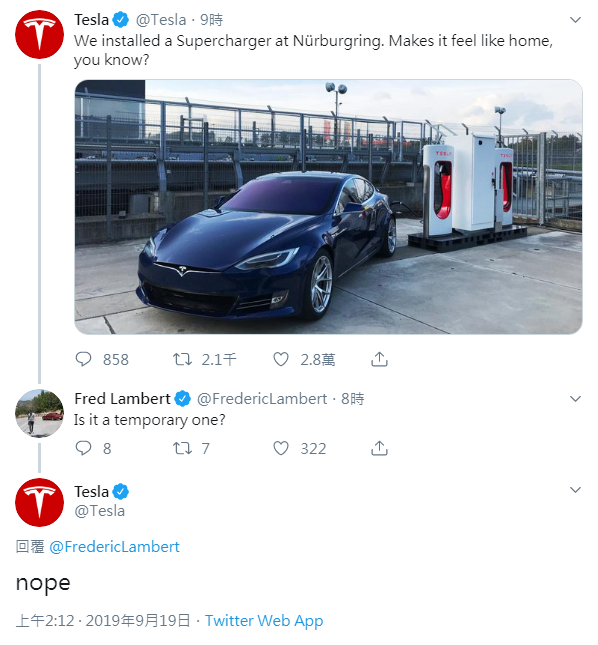Viewport: 598px width, 645px height.
Task: Like Tesla's Supercharger tweet with 2.8萬 likes
Action: (x=281, y=359)
